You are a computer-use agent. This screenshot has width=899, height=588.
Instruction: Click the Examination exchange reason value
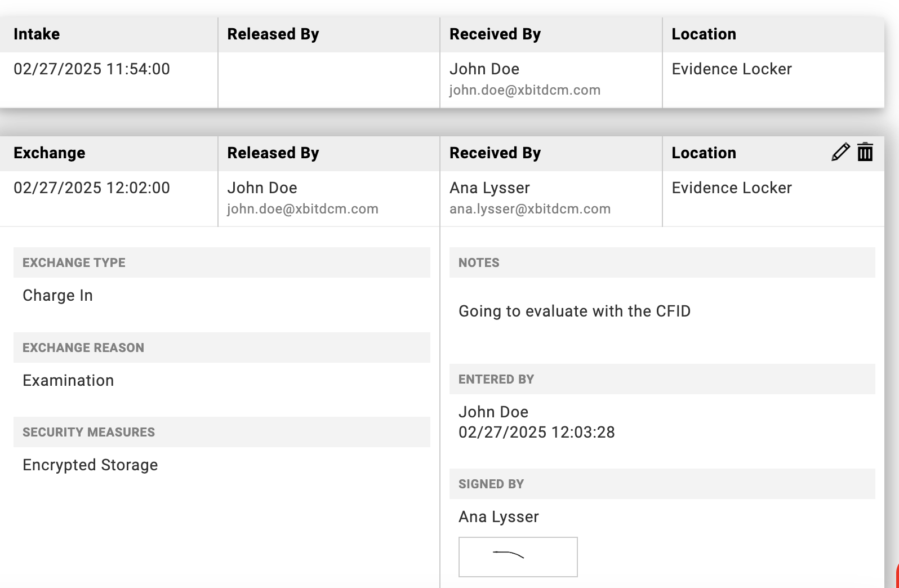coord(68,381)
